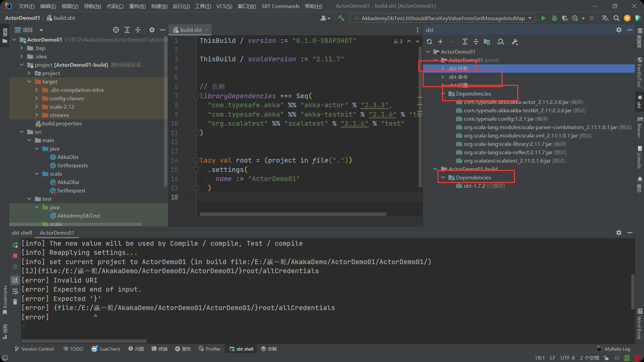Collapse all nodes in sbt panel
Viewport: 644px width, 362px height.
point(476,42)
